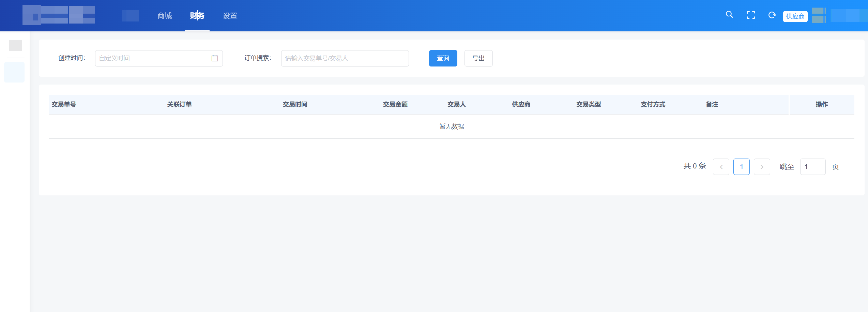Open the 创建时间 date range picker
The height and width of the screenshot is (312, 868).
pyautogui.click(x=153, y=58)
